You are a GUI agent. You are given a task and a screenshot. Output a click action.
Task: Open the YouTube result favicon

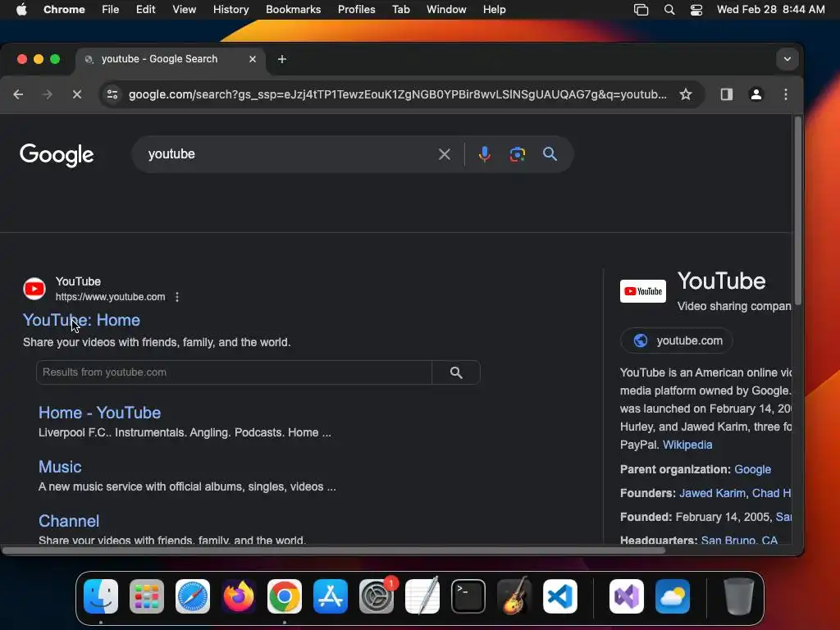click(34, 289)
